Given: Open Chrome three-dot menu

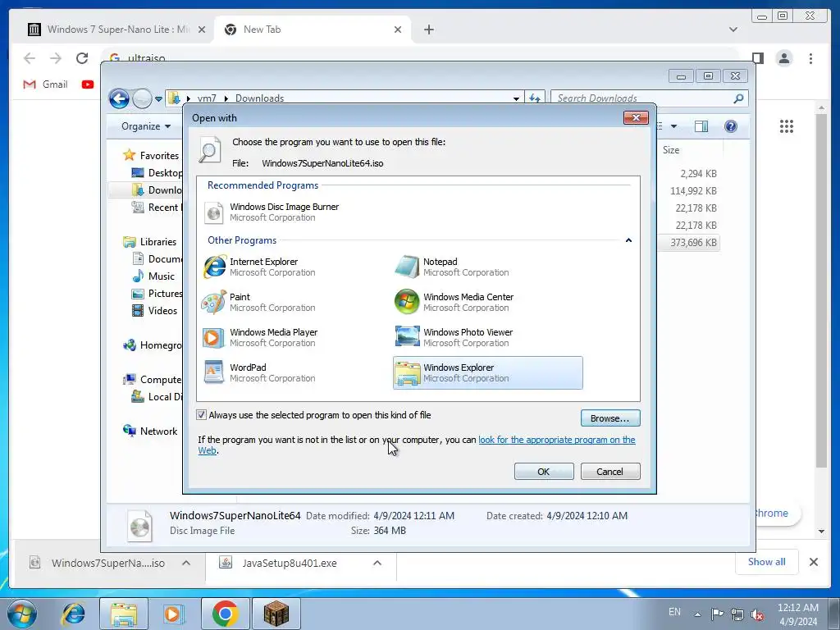Looking at the screenshot, I should point(810,58).
